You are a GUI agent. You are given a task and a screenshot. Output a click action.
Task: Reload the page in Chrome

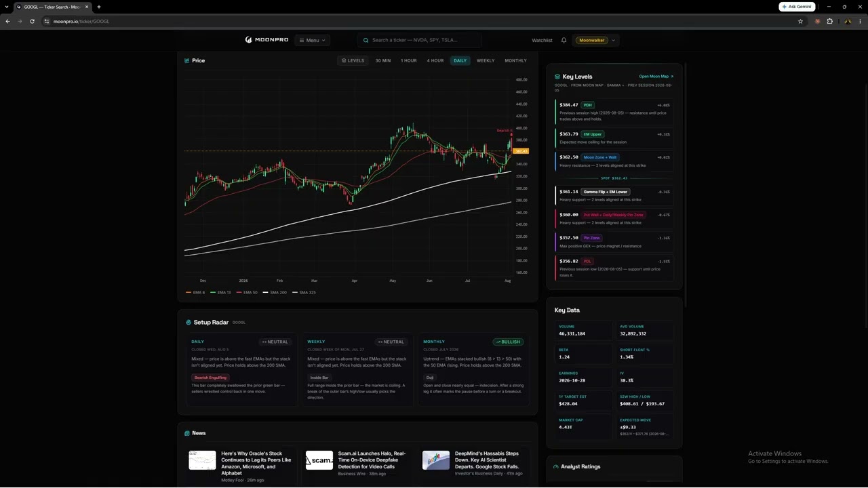[x=32, y=21]
